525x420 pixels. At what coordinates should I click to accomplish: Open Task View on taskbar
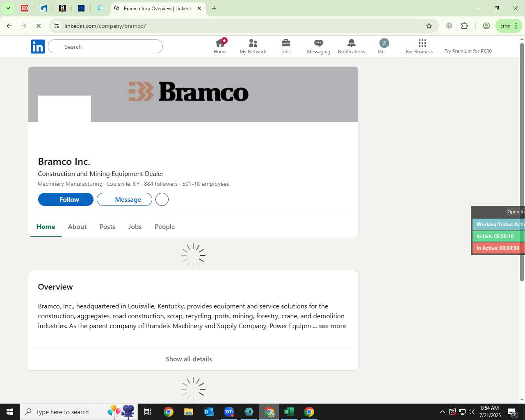pos(148,412)
